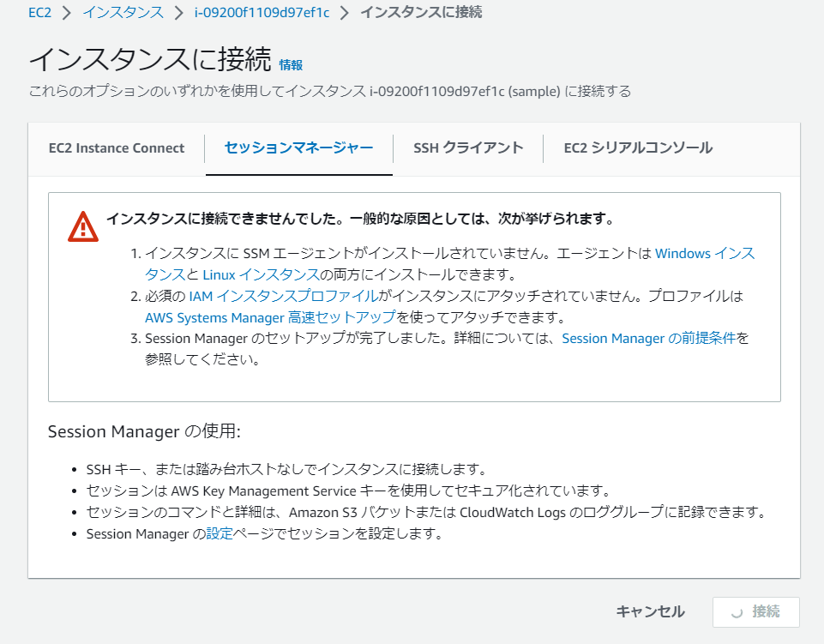Click the red warning triangle icon
Image resolution: width=824 pixels, height=644 pixels.
[x=83, y=226]
